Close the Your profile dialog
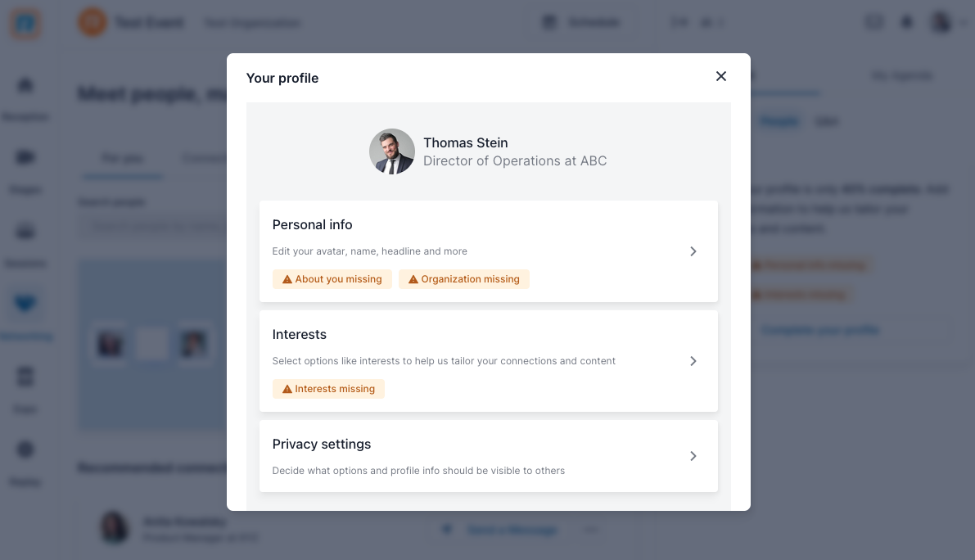 coord(720,76)
